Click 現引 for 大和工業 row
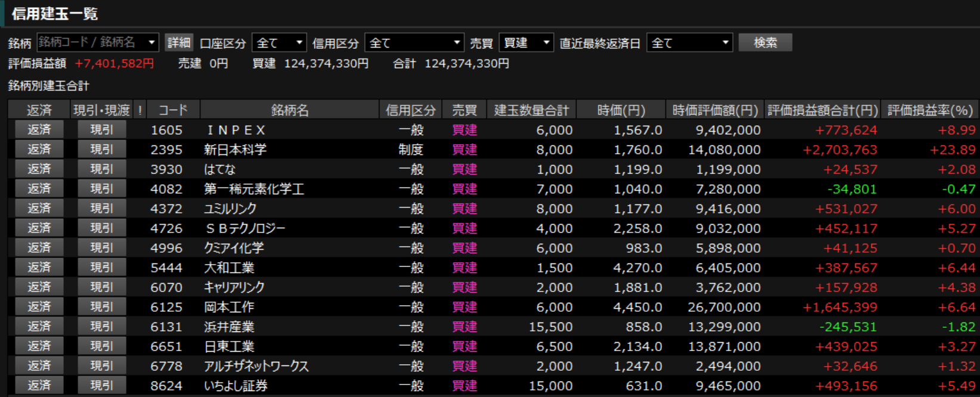The width and height of the screenshot is (980, 397). pos(101,268)
